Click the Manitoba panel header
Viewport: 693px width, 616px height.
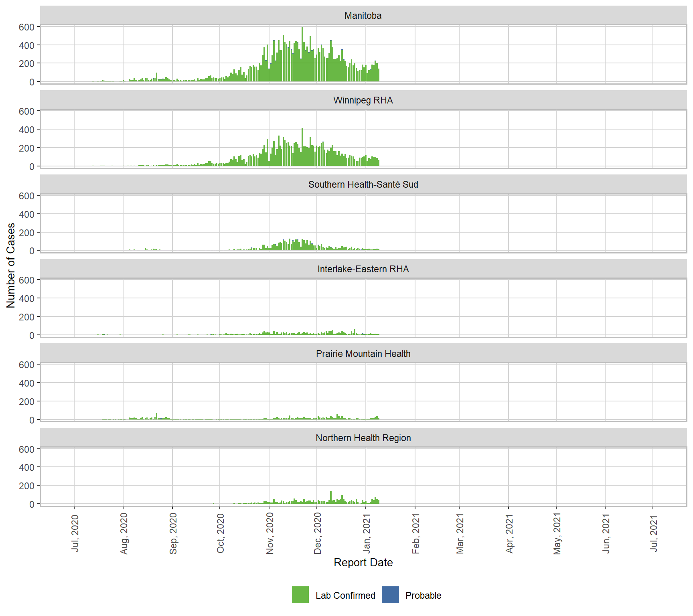pos(363,16)
